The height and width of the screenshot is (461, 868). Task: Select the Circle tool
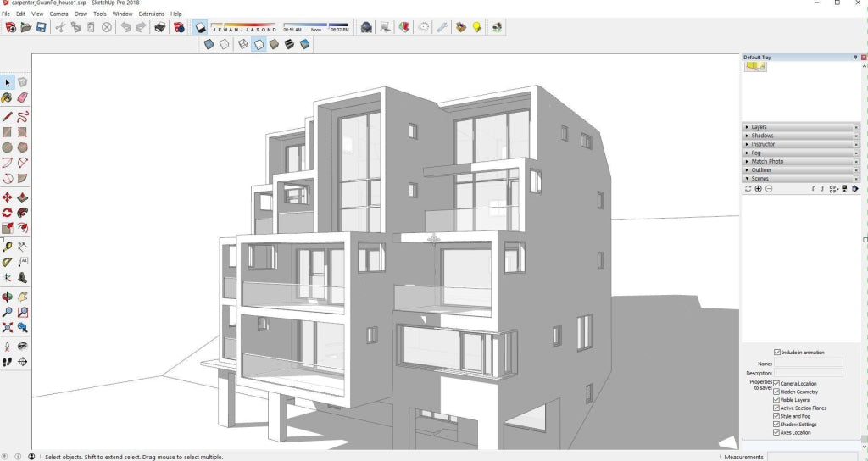click(7, 147)
